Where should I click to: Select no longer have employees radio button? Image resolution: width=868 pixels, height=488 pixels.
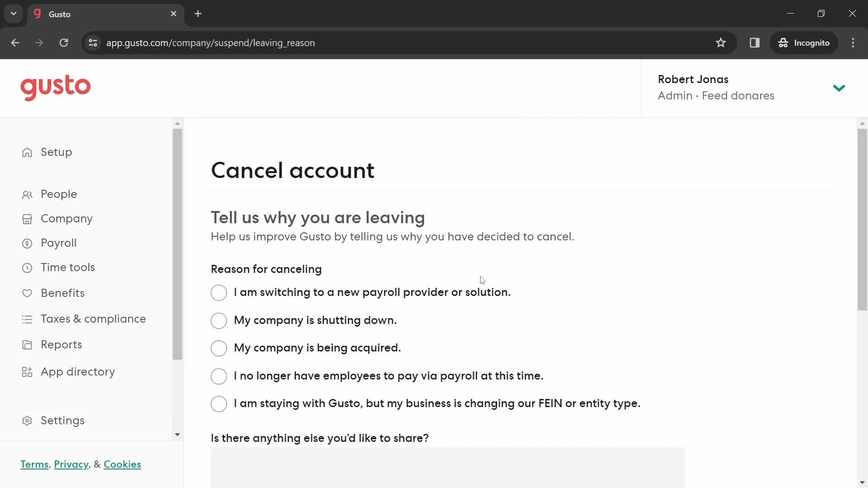[218, 376]
